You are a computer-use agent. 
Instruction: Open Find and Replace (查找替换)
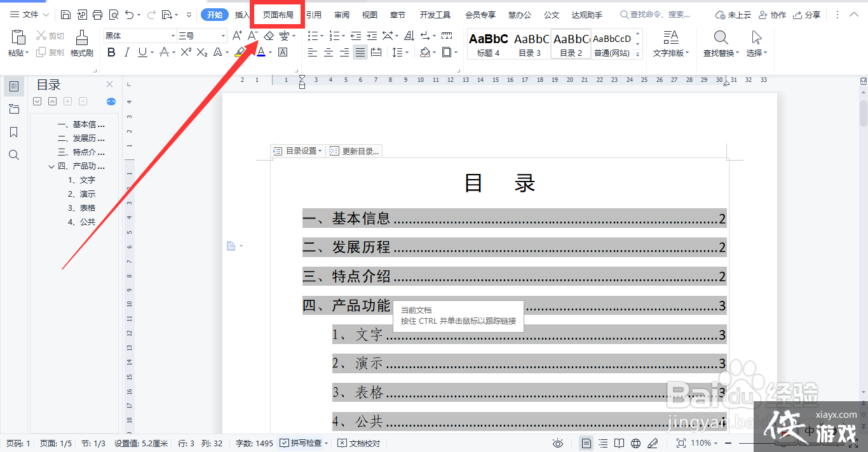(x=721, y=43)
